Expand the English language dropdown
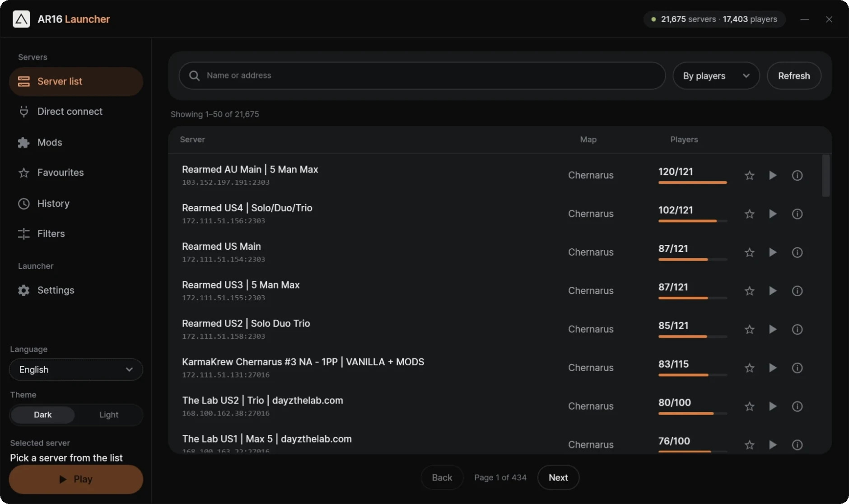Image resolution: width=849 pixels, height=504 pixels. (x=76, y=369)
